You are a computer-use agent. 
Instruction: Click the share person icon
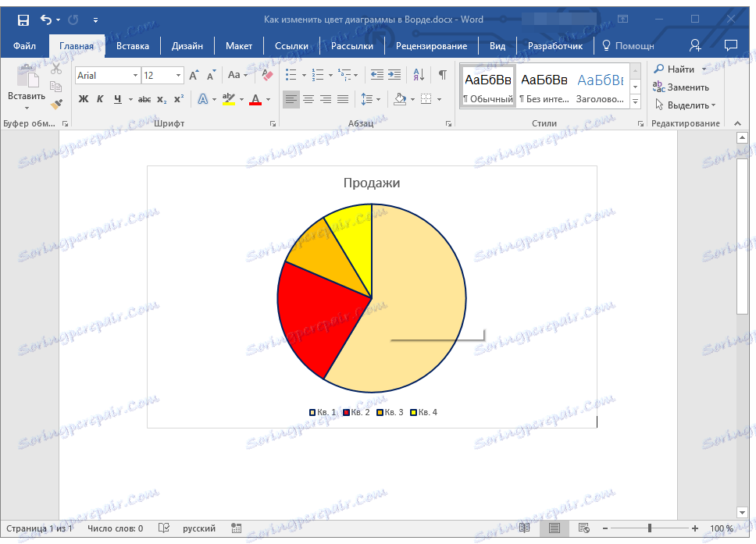click(695, 46)
